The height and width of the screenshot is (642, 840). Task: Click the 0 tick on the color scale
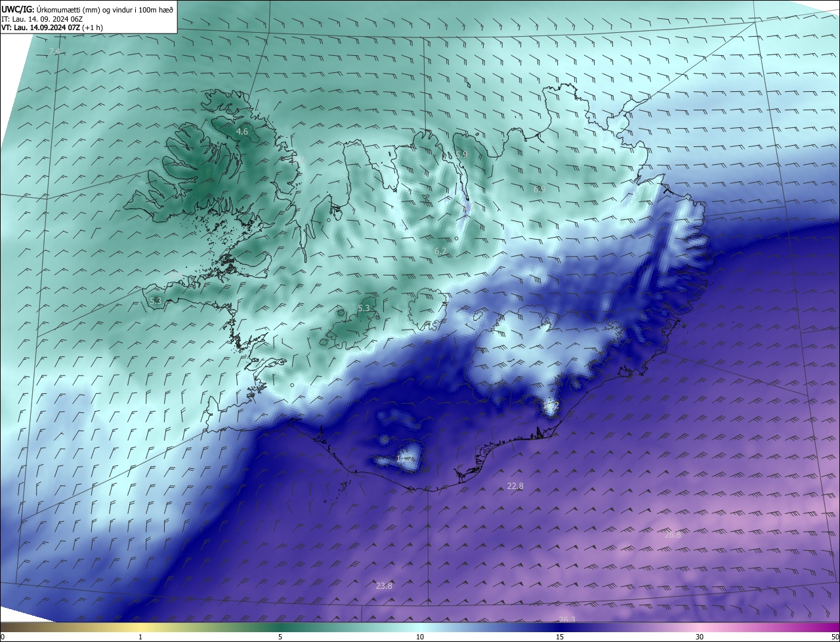tap(3, 637)
